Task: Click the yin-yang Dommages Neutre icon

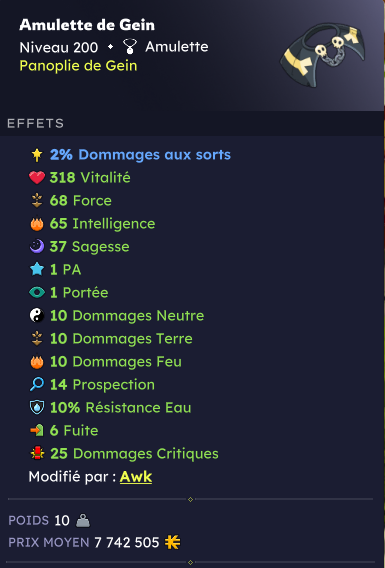Action: pyautogui.click(x=37, y=316)
